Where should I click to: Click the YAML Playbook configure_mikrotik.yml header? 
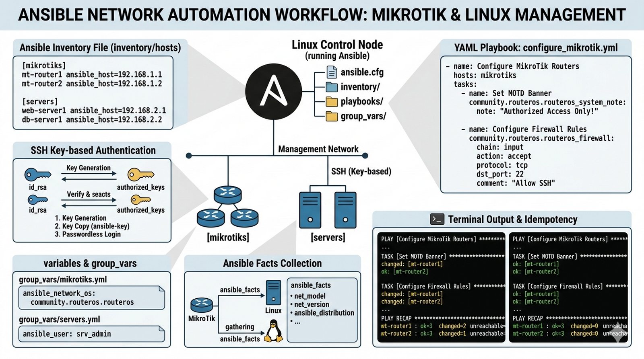click(x=536, y=48)
